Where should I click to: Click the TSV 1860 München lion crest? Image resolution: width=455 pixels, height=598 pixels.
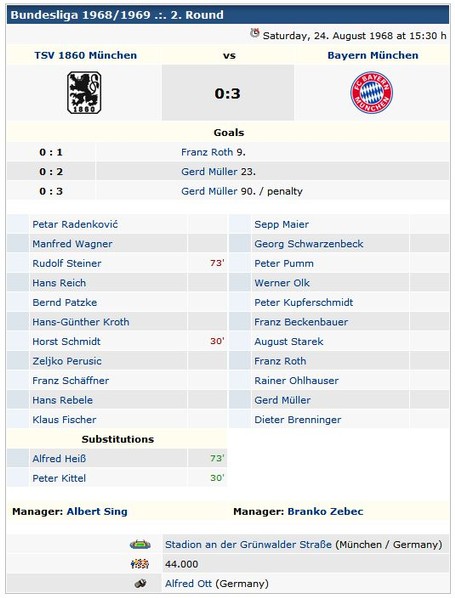tap(84, 93)
